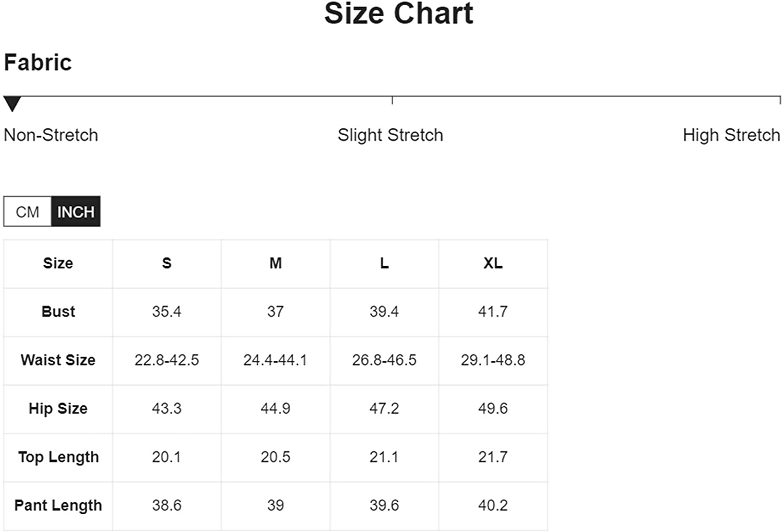This screenshot has height=532, width=783.
Task: Click the Waist Size row label
Action: (x=58, y=360)
